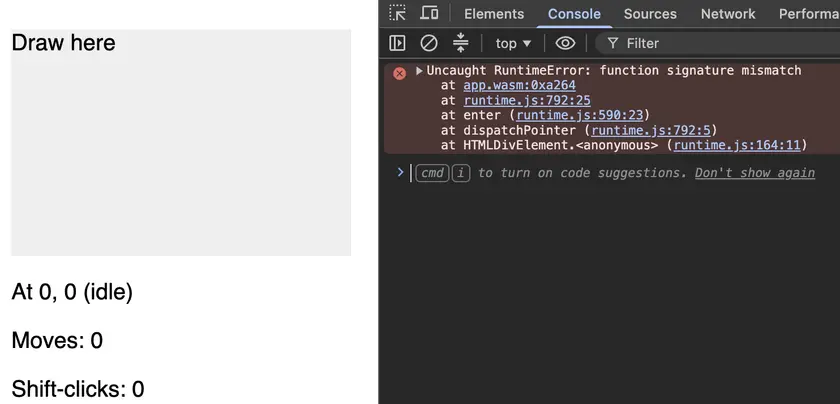Open the runtime.js:792:25 link

tap(527, 100)
